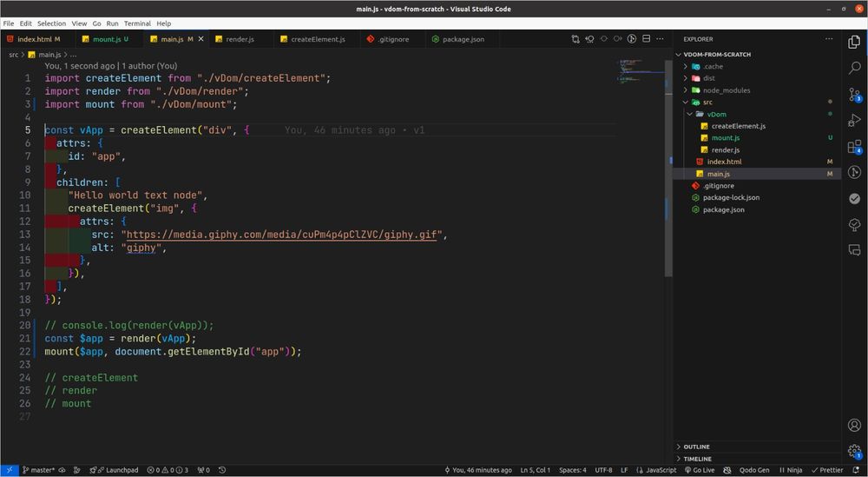The height and width of the screenshot is (477, 868).
Task: Click UTF-8 encoding indicator
Action: 603,470
